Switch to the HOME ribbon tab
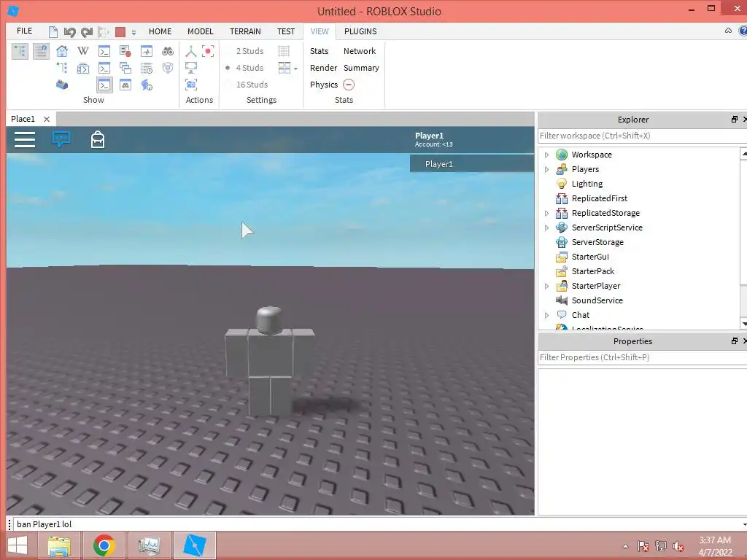The height and width of the screenshot is (560, 747). tap(160, 31)
